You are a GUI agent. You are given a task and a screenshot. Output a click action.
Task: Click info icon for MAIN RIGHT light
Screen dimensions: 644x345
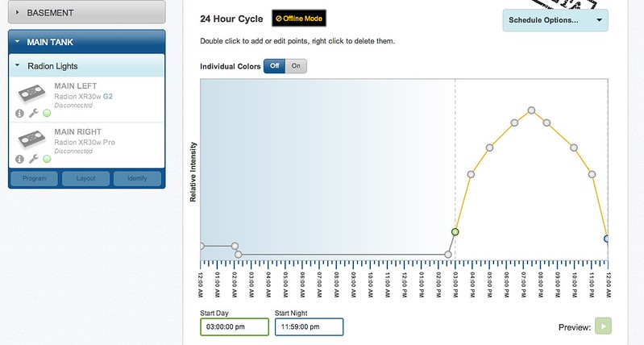click(x=19, y=159)
